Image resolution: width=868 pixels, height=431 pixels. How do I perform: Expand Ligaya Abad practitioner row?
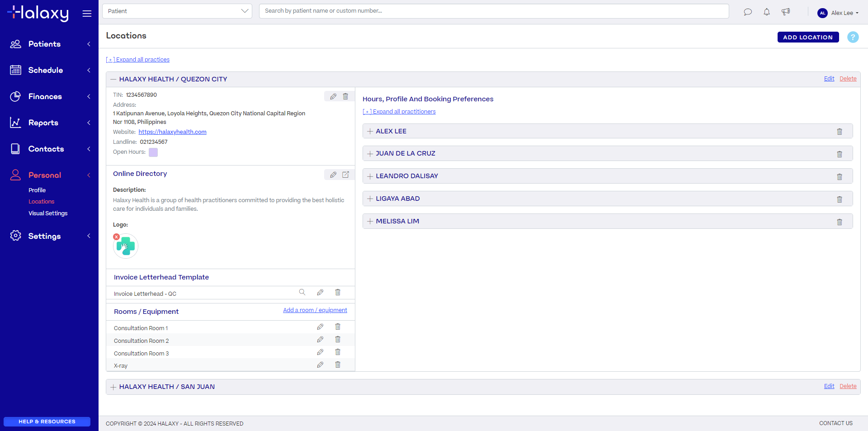pos(370,199)
